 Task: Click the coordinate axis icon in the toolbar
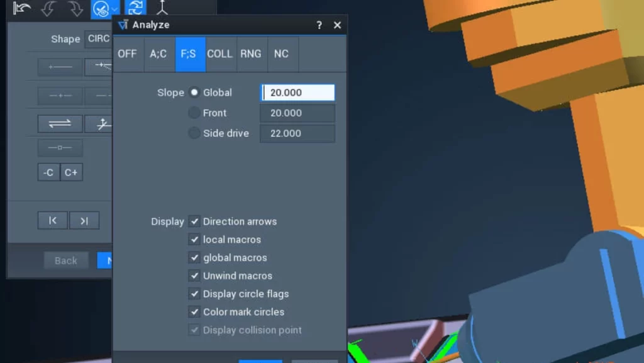click(162, 8)
